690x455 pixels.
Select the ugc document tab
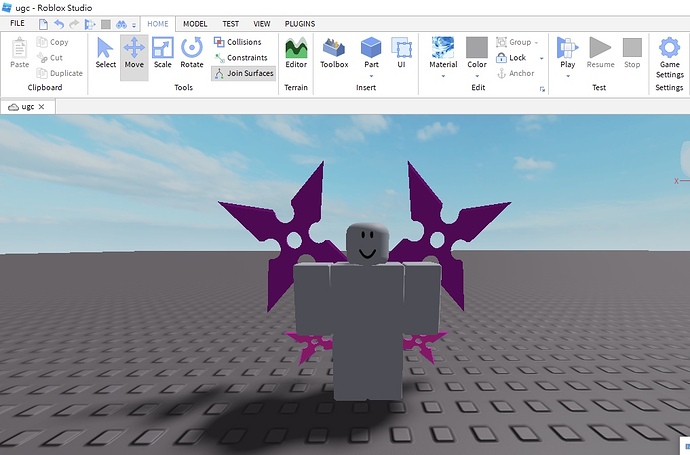pyautogui.click(x=27, y=106)
